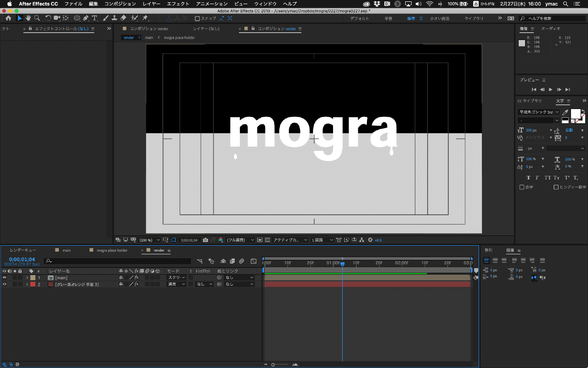Take a snapshot with the camera icon

(x=205, y=240)
